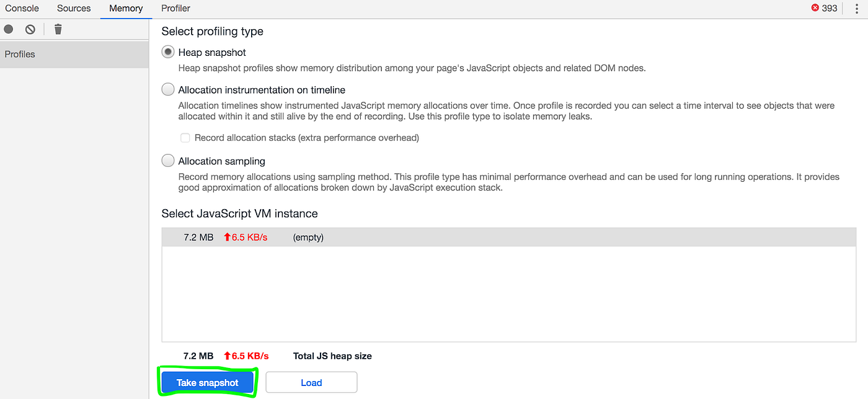The height and width of the screenshot is (399, 868).
Task: Switch to the Sources tab
Action: [x=74, y=9]
